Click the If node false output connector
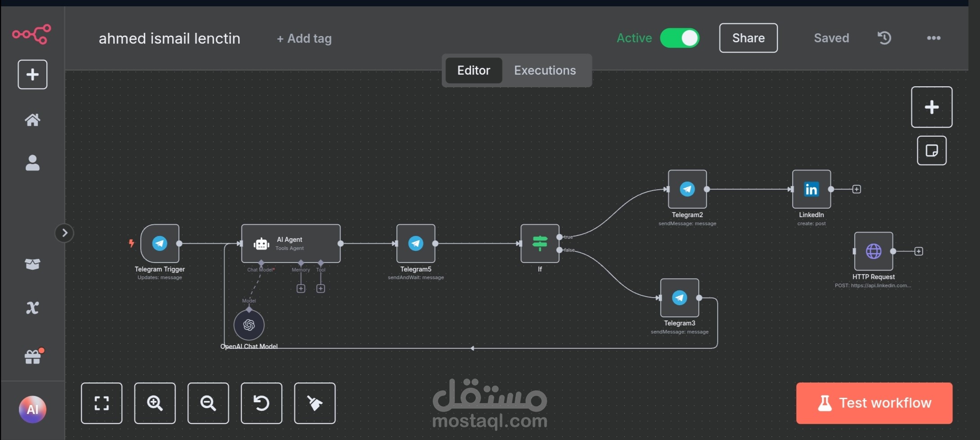 (x=559, y=250)
